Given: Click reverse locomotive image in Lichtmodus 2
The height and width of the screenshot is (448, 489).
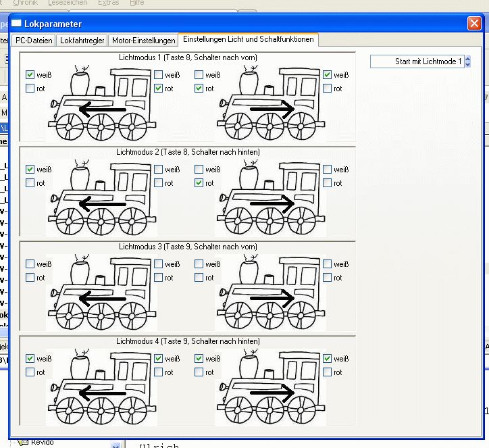Looking at the screenshot, I should click(270, 197).
